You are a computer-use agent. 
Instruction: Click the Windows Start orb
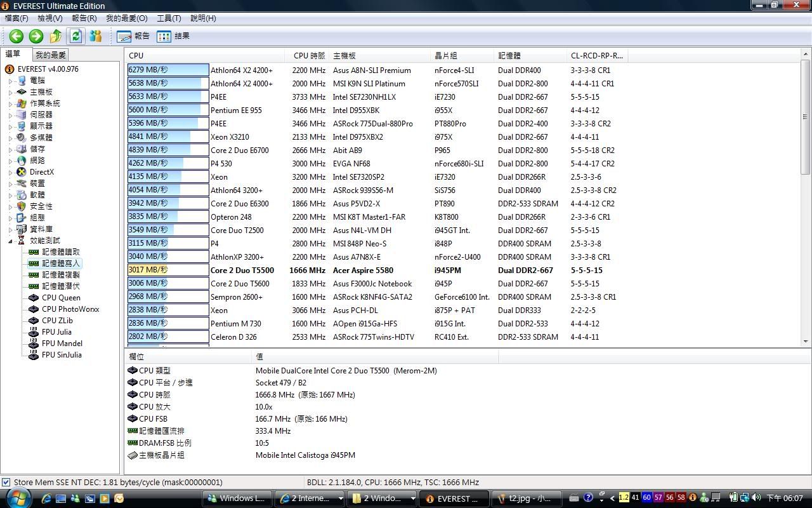(x=17, y=497)
